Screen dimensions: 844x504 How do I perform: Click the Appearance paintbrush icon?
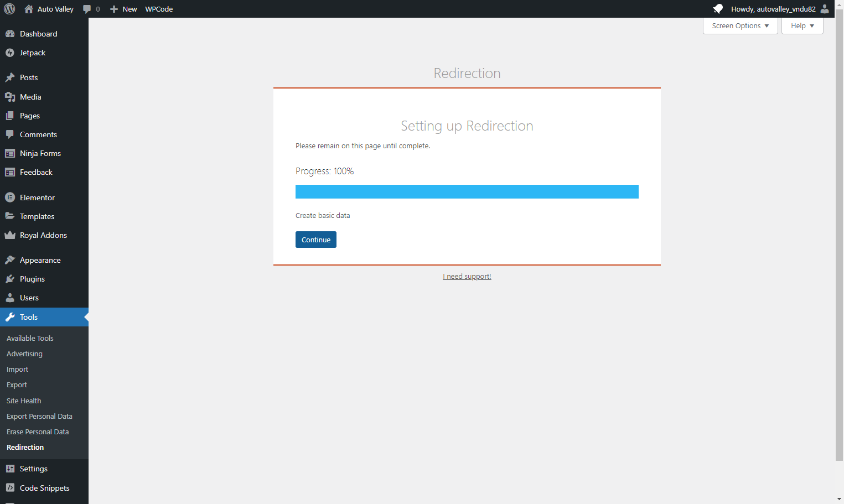(10, 260)
